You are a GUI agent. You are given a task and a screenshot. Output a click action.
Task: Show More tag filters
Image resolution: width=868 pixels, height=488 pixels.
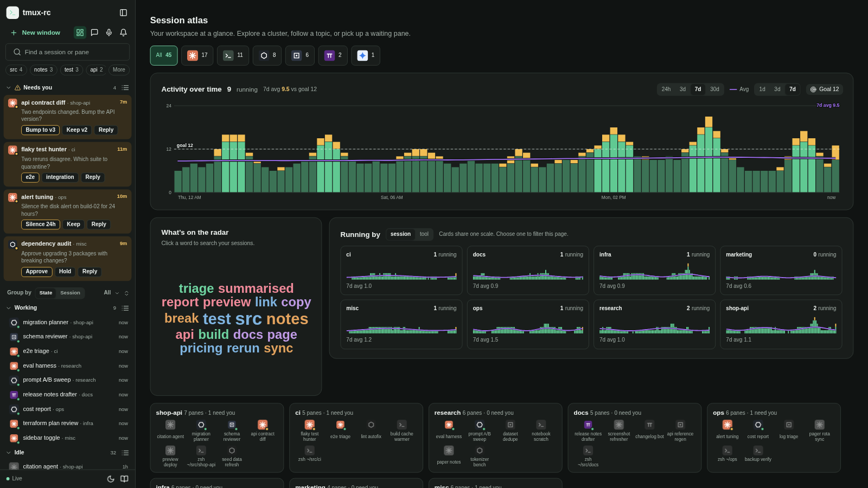tap(119, 70)
